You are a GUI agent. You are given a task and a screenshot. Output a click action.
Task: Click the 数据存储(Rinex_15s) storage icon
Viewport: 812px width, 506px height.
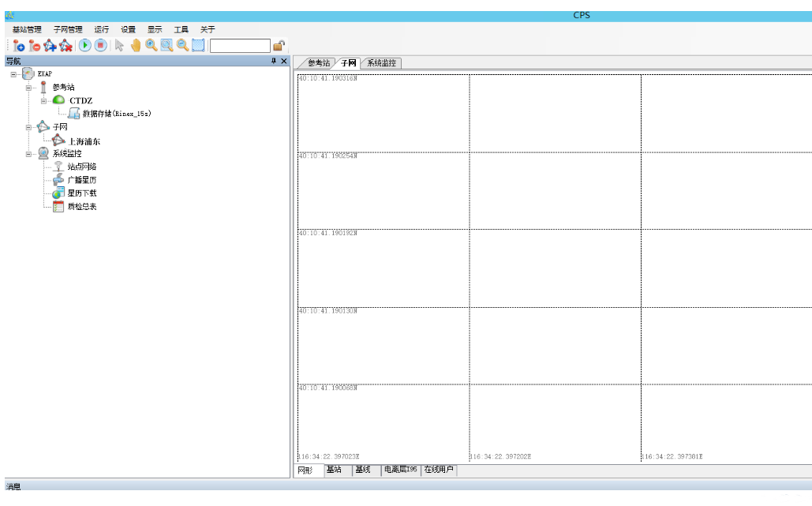[74, 114]
